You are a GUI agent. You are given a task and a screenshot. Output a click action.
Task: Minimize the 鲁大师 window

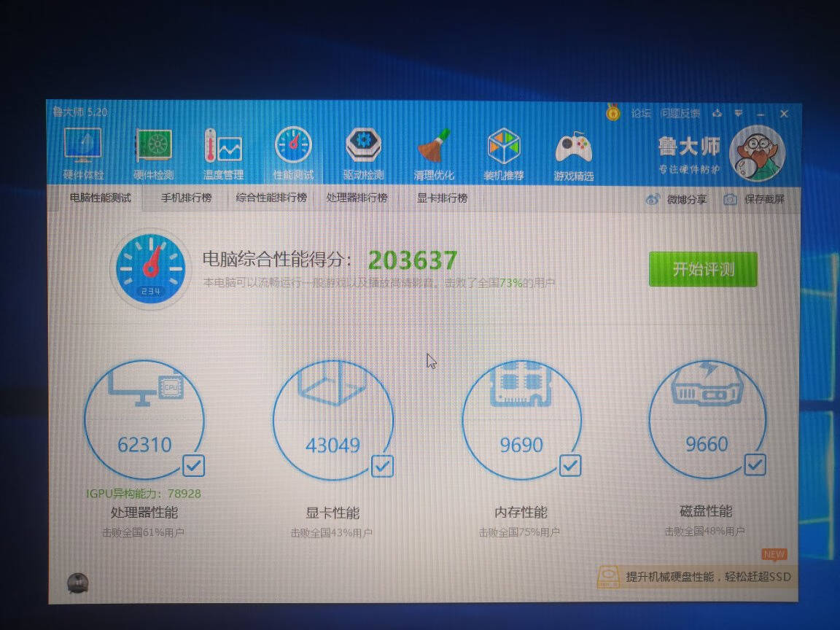click(761, 114)
